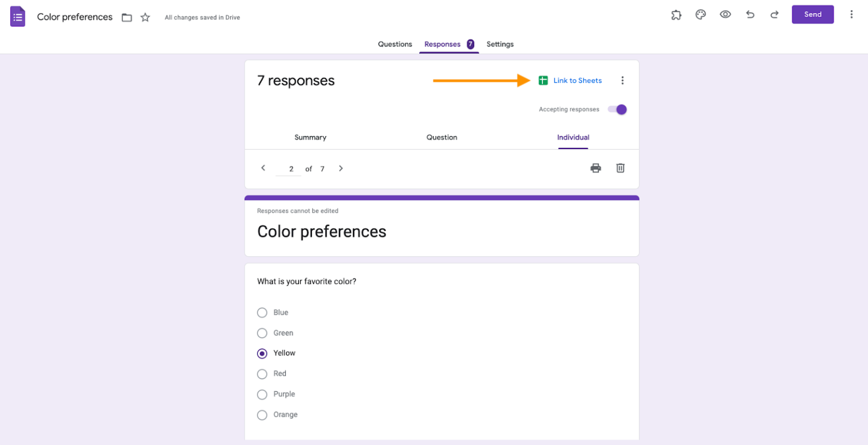Viewport: 868px width, 445px height.
Task: Open the more options menu beside Link to Sheets
Action: (622, 80)
